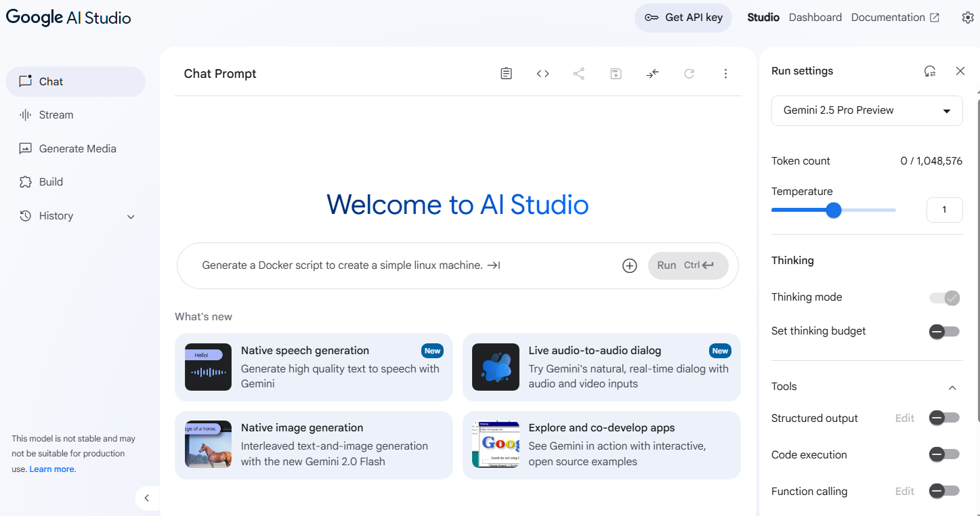Click the plus insert assets icon
The width and height of the screenshot is (980, 516).
click(630, 265)
